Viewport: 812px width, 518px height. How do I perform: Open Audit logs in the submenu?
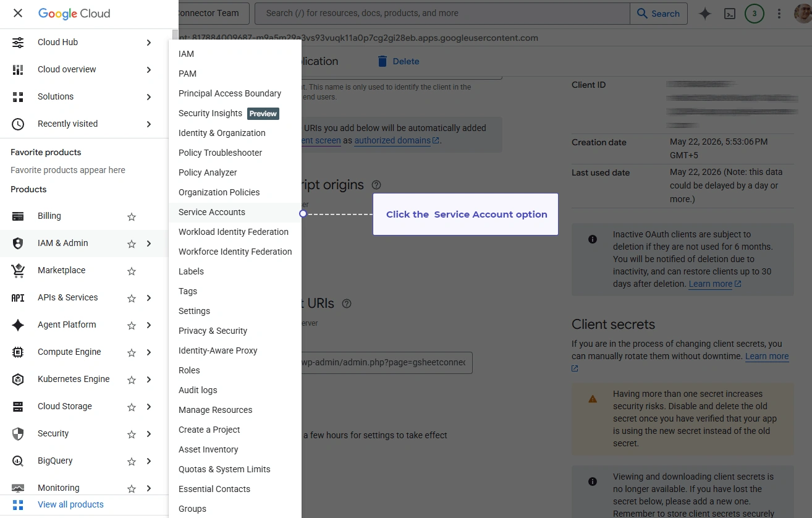click(235, 390)
